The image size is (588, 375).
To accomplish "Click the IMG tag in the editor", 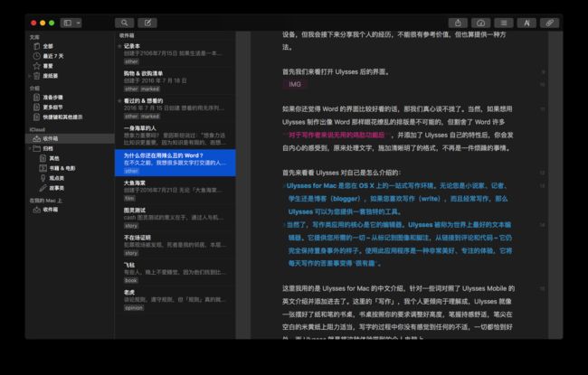I will pos(295,84).
